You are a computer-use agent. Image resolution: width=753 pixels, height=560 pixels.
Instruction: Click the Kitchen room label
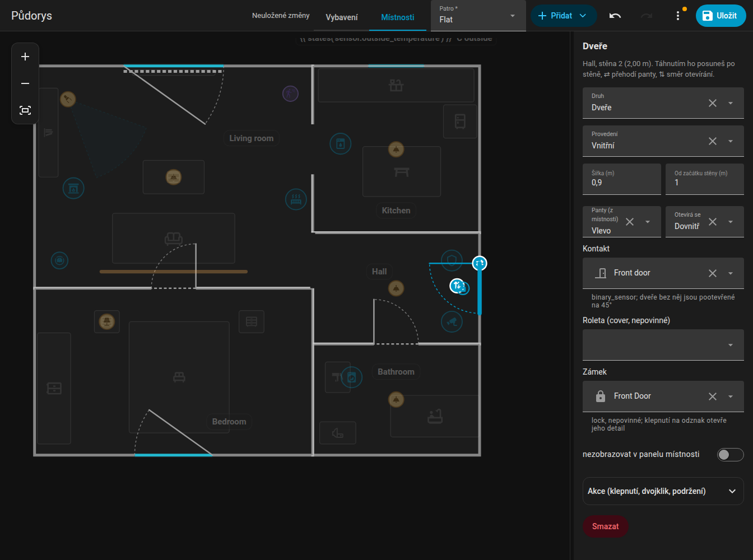tap(396, 211)
